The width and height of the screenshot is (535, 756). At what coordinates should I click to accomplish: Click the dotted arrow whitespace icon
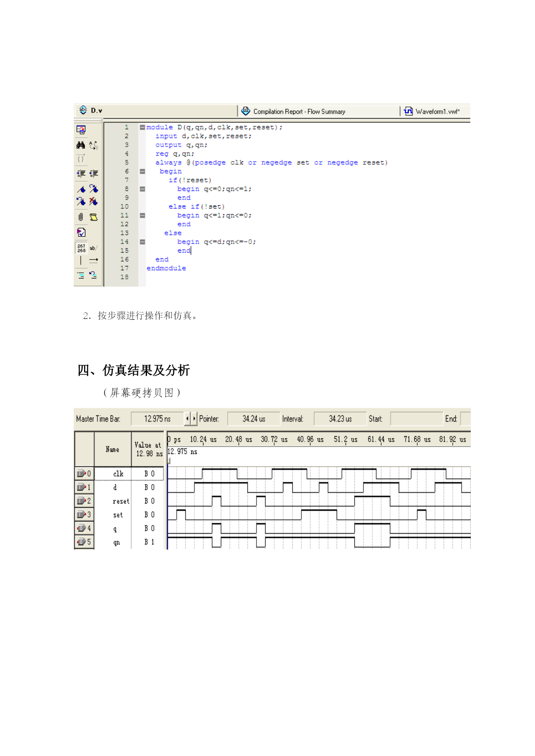pos(93,260)
